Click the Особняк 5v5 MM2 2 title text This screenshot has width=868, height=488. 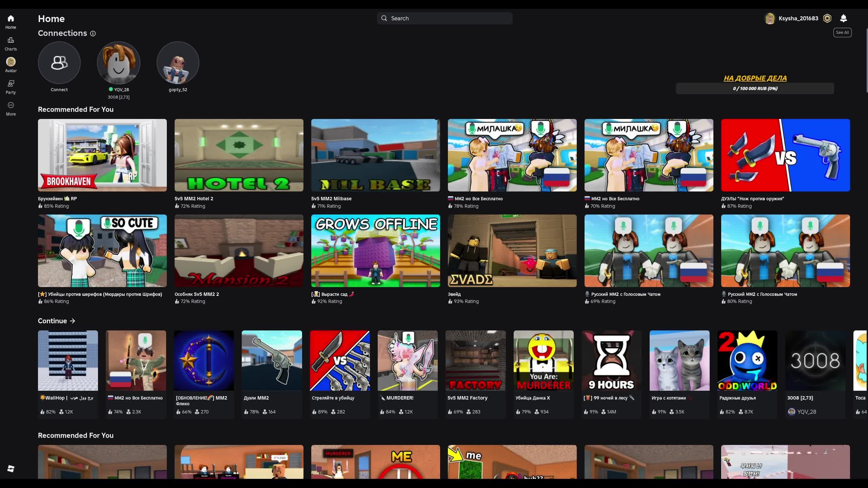point(197,294)
